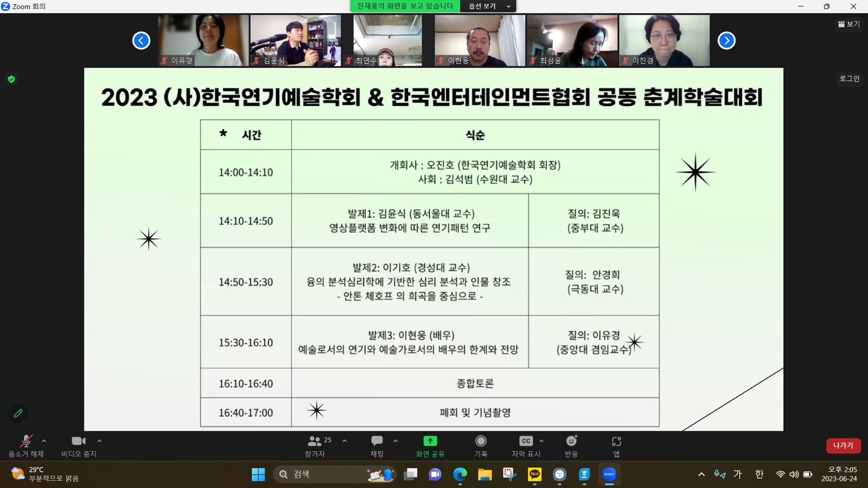Open the 채팅 chat panel
Screen dimensions: 868x488
[x=377, y=446]
